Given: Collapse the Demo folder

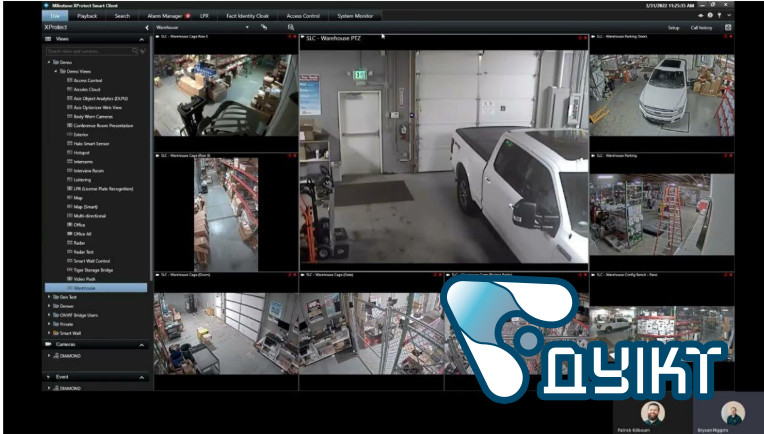Looking at the screenshot, I should (49, 62).
